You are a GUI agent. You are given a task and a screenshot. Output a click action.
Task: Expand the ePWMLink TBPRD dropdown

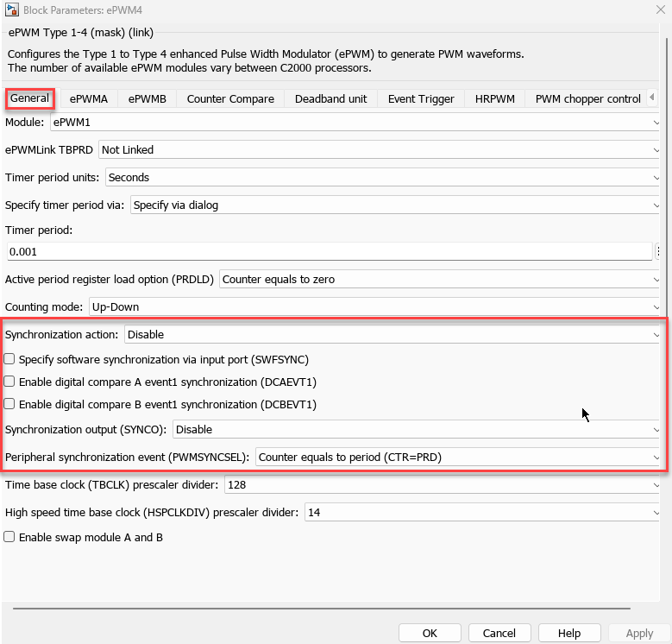tap(379, 150)
